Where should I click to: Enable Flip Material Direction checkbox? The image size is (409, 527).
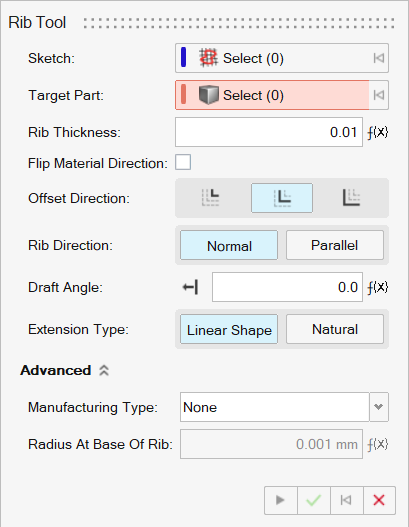183,162
